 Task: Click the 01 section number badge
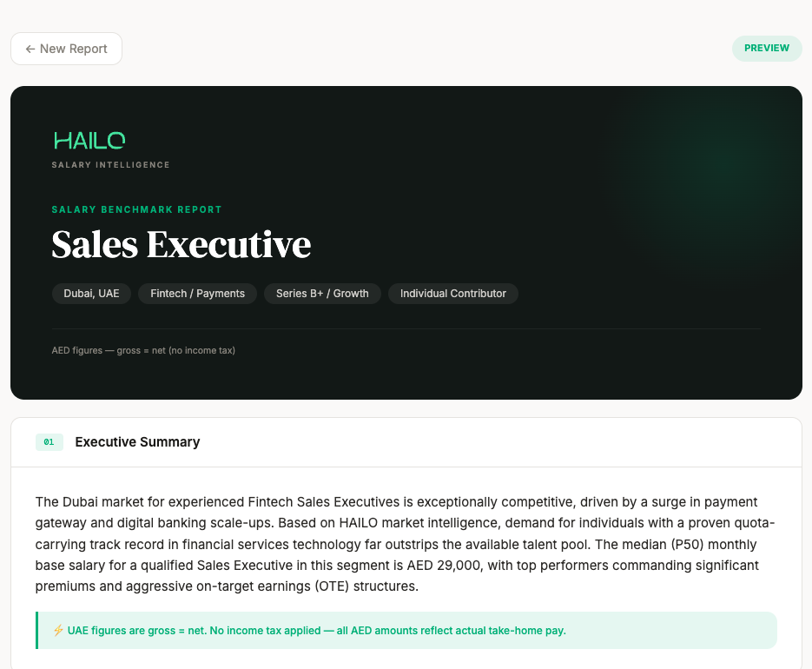pos(50,442)
